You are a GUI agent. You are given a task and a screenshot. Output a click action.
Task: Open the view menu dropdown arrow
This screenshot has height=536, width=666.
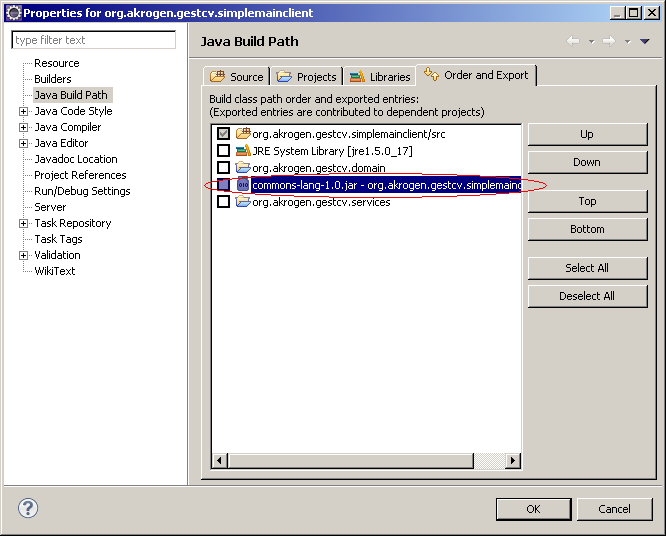tap(644, 41)
